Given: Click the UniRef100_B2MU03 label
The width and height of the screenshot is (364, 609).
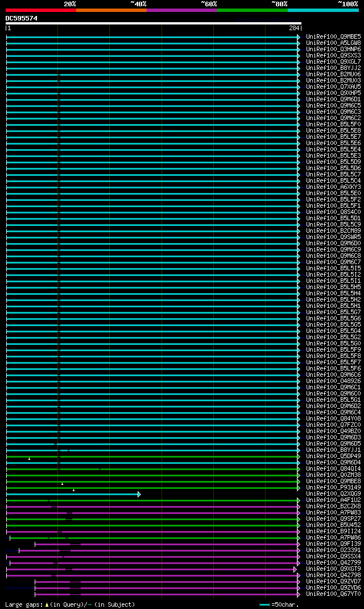Looking at the screenshot, I should pyautogui.click(x=333, y=80).
